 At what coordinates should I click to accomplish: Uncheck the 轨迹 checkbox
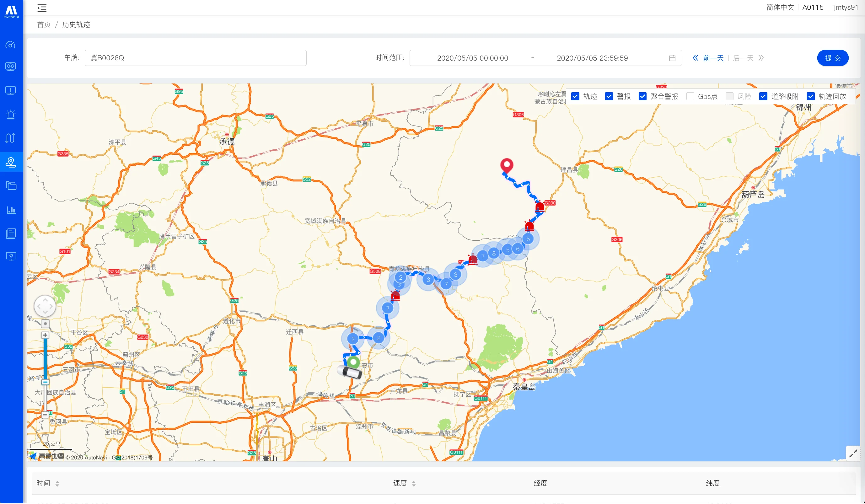coord(575,96)
